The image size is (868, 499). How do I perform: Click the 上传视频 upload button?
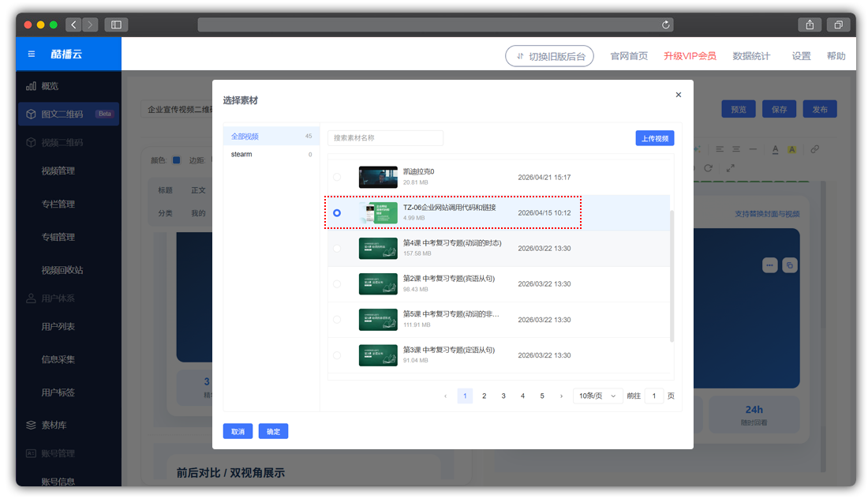(654, 138)
